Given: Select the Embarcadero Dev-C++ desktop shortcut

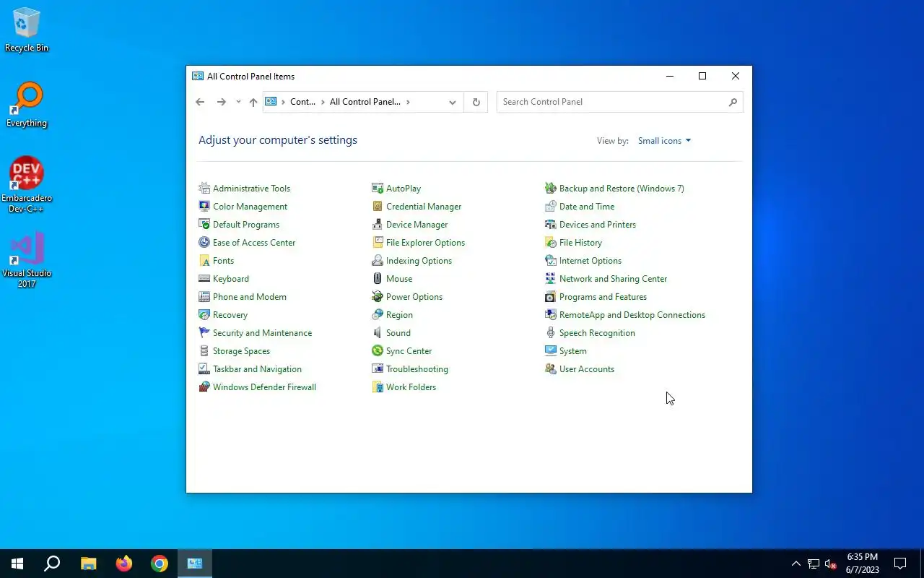Looking at the screenshot, I should click(27, 185).
